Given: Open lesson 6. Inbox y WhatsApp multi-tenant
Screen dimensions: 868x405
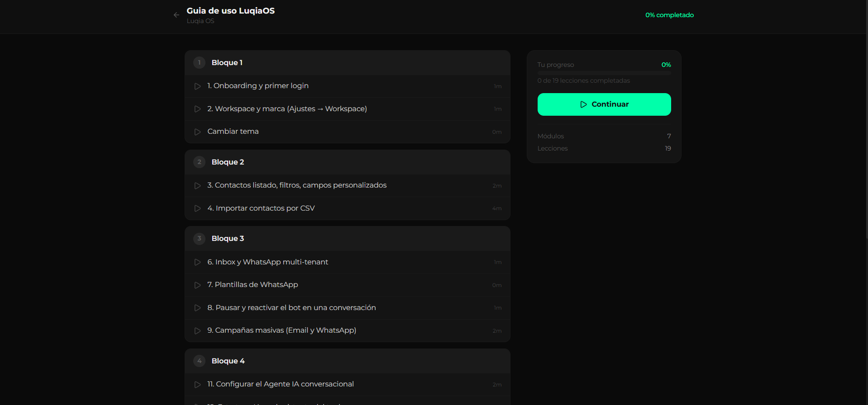Looking at the screenshot, I should tap(348, 262).
